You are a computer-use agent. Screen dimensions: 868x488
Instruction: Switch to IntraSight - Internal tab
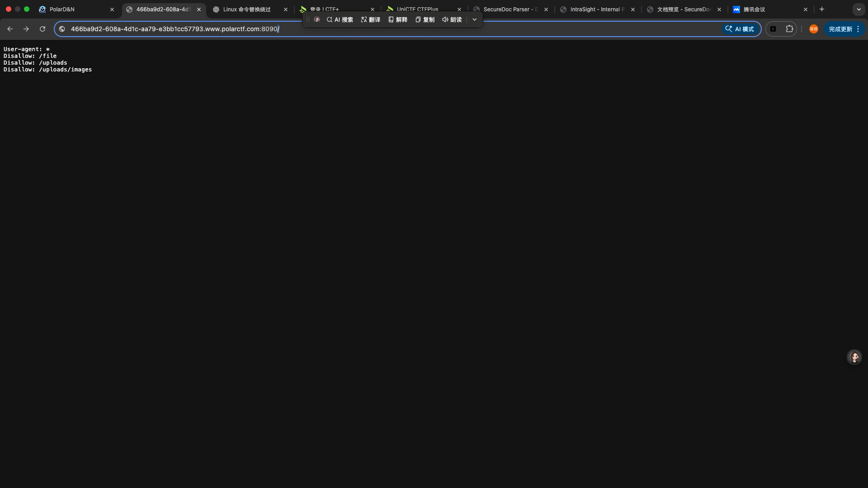(597, 9)
